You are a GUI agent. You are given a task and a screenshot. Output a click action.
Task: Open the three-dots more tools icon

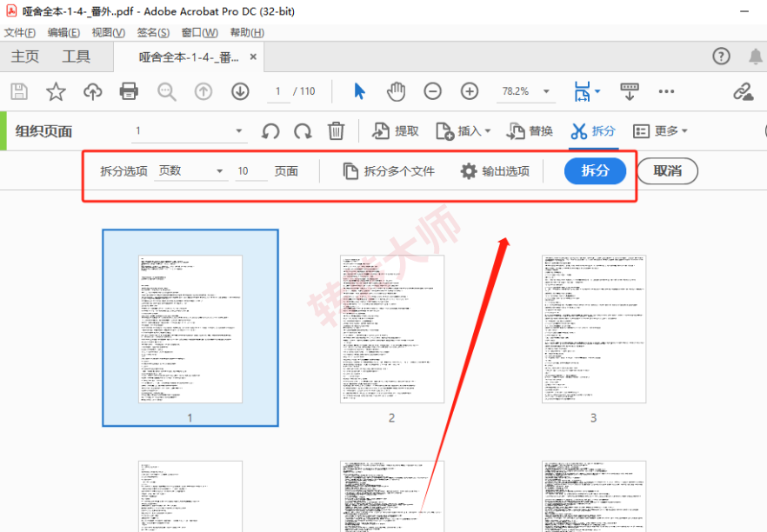(x=666, y=91)
